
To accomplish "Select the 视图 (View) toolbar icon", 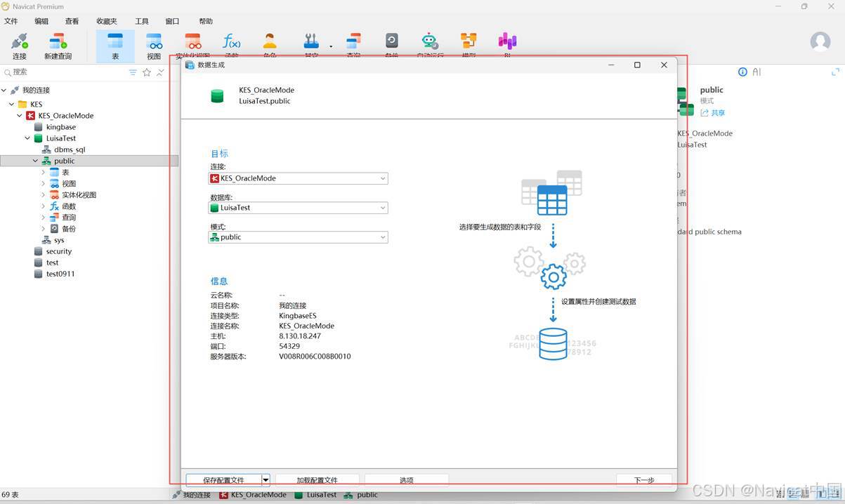I will point(154,46).
